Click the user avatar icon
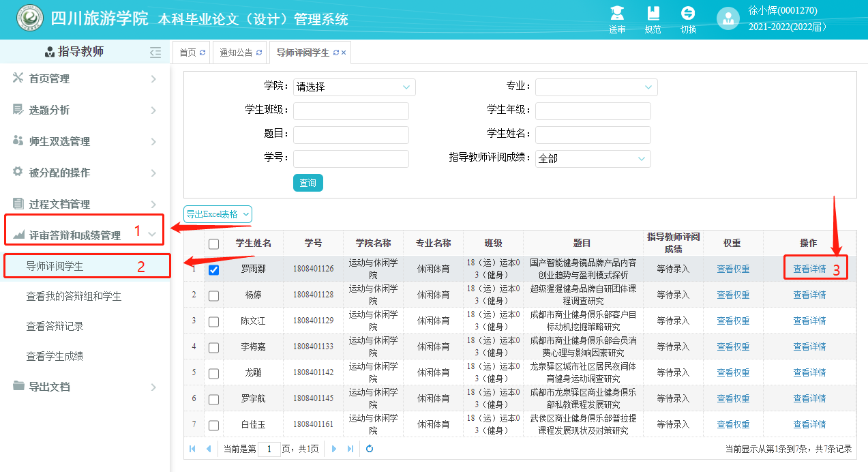The height and width of the screenshot is (472, 868). (728, 19)
